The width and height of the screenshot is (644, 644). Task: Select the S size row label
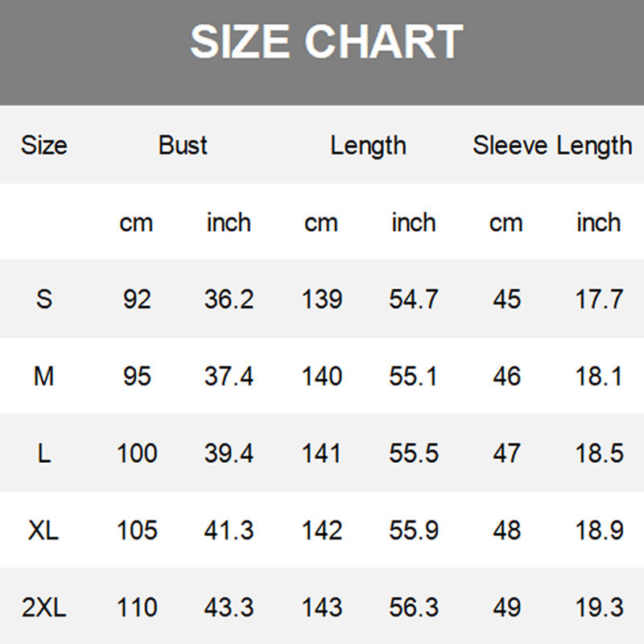[44, 299]
